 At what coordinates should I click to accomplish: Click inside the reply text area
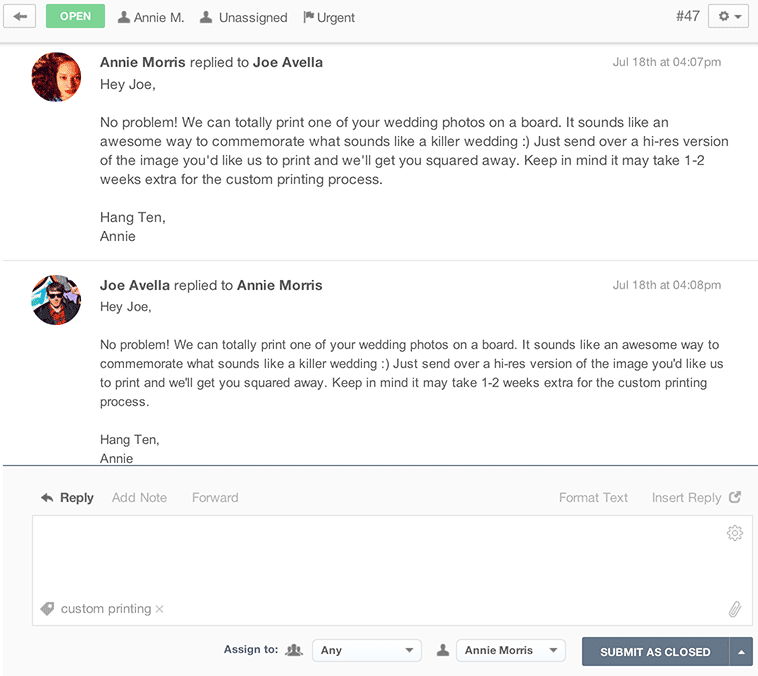click(380, 560)
